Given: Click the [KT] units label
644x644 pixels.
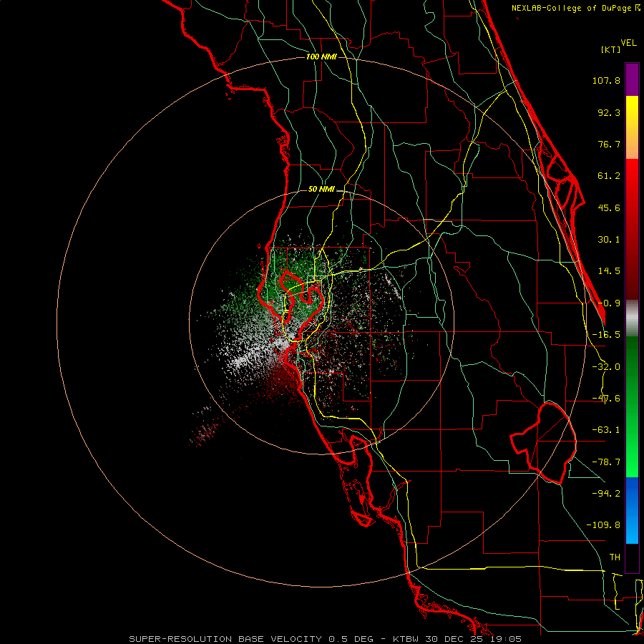Looking at the screenshot, I should tap(611, 49).
